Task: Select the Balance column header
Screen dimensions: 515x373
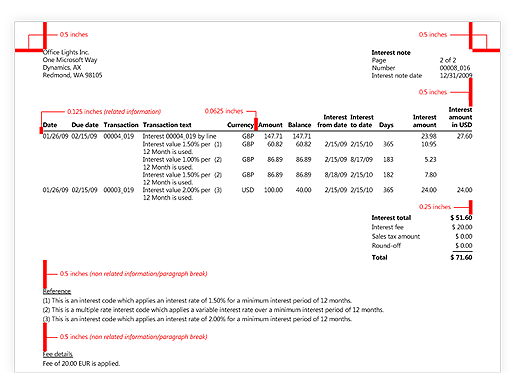Action: pos(299,125)
